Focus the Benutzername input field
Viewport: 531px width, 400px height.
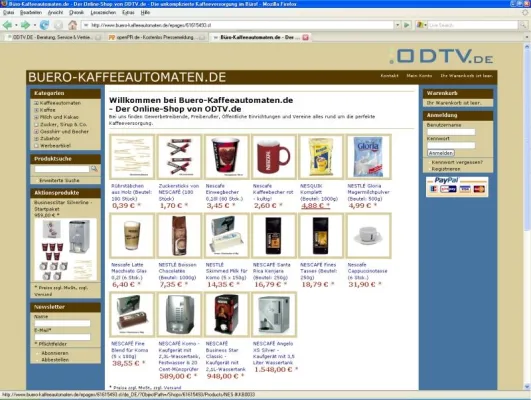coord(451,132)
